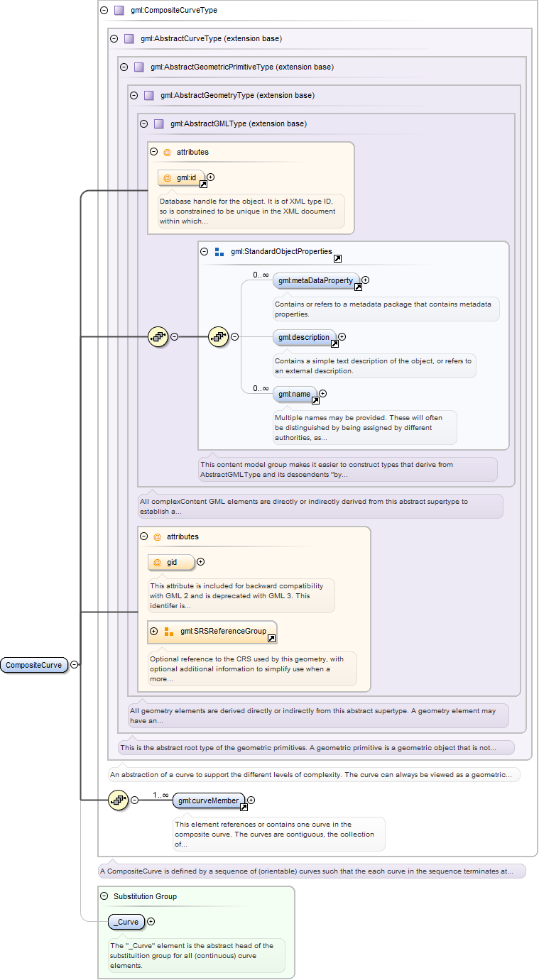Click gml:AbstractGeometryType type icon
This screenshot has width=539, height=980.
148,95
